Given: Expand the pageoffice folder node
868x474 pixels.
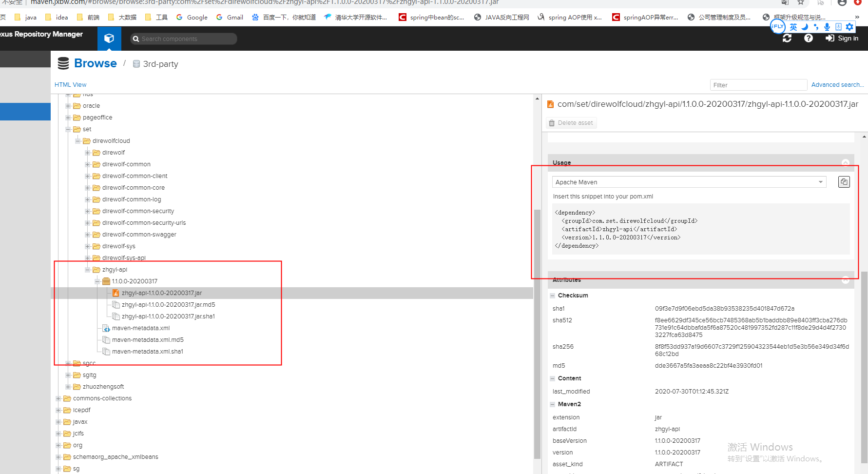Looking at the screenshot, I should (69, 118).
